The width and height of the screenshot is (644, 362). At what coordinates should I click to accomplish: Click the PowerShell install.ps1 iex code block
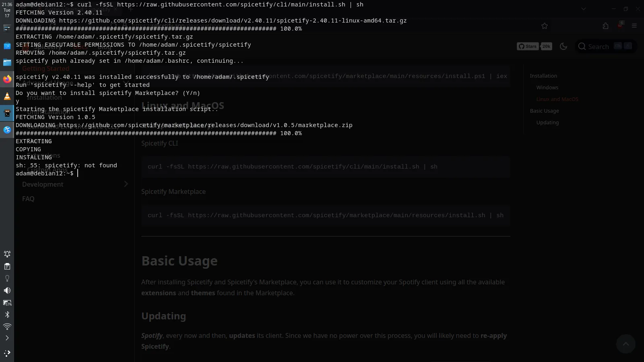[x=326, y=76]
